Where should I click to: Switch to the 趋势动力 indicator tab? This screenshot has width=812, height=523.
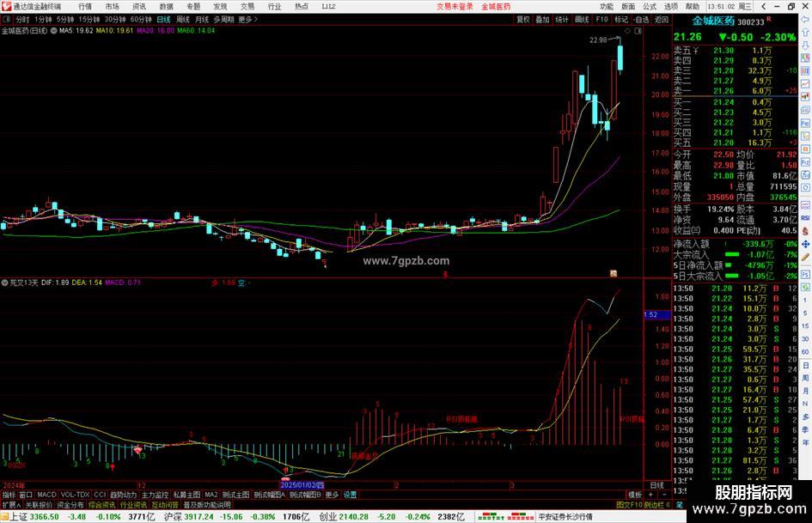[x=123, y=495]
